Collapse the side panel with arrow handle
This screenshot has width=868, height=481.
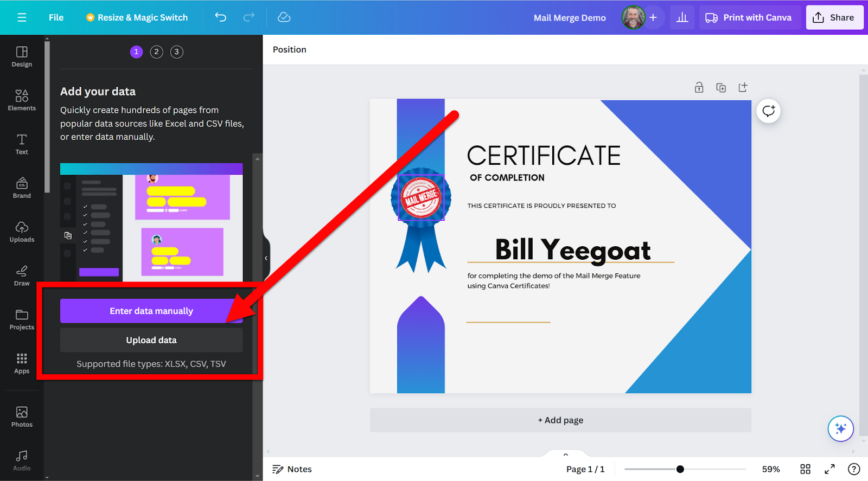click(x=266, y=258)
